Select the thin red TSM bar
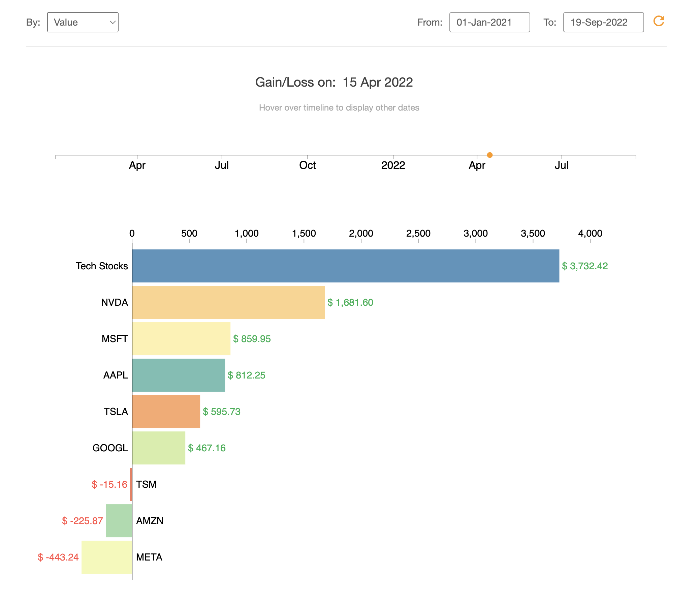This screenshot has width=700, height=604. click(131, 484)
